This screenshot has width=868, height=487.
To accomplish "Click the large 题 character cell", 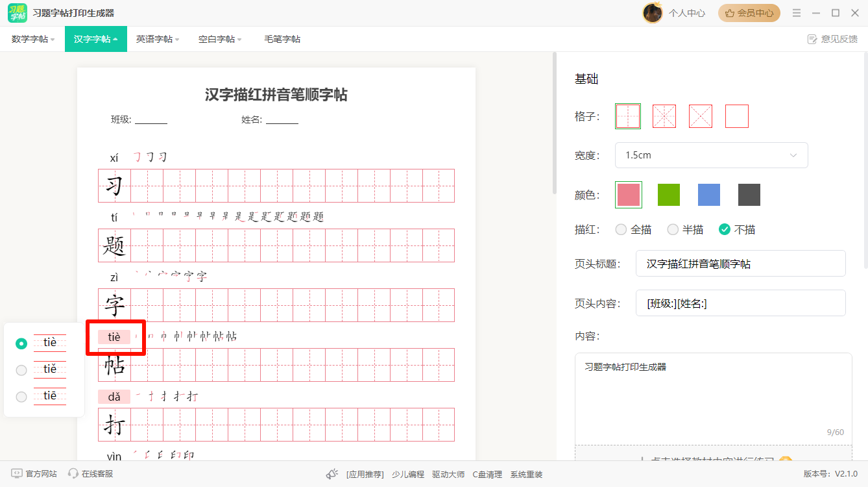I will [x=114, y=245].
